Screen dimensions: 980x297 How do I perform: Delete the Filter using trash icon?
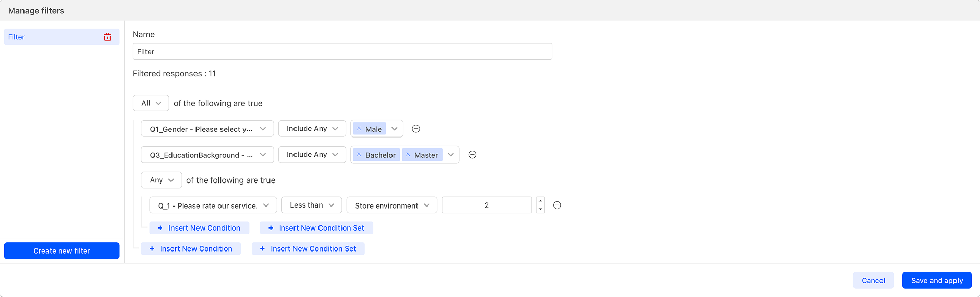coord(107,37)
